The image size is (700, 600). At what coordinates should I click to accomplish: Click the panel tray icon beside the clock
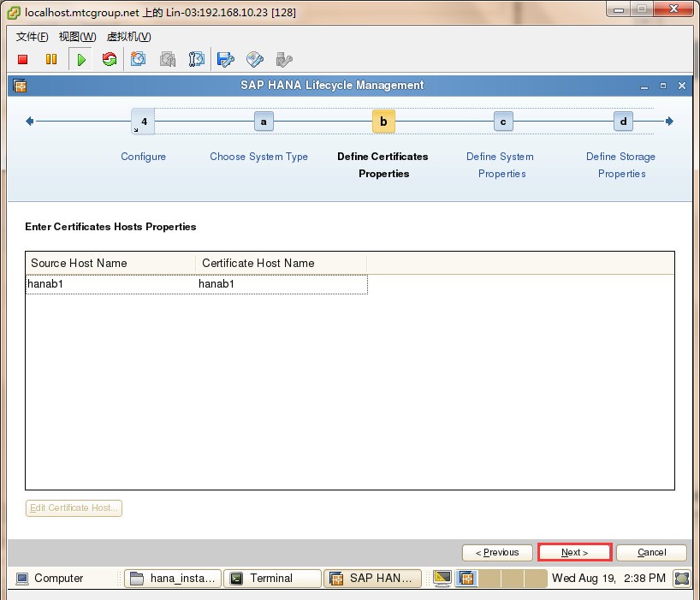(682, 578)
